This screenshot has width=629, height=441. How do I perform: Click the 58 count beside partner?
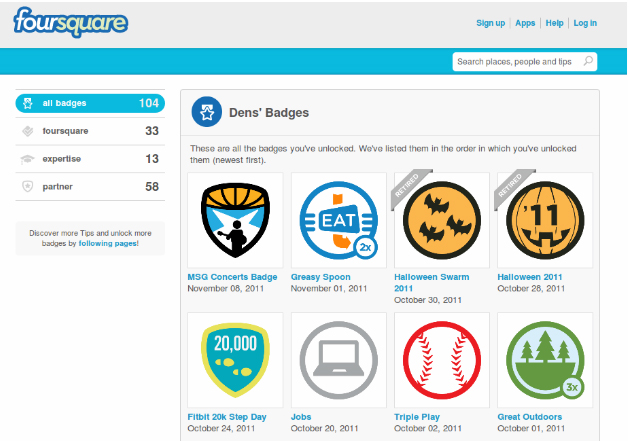(152, 187)
